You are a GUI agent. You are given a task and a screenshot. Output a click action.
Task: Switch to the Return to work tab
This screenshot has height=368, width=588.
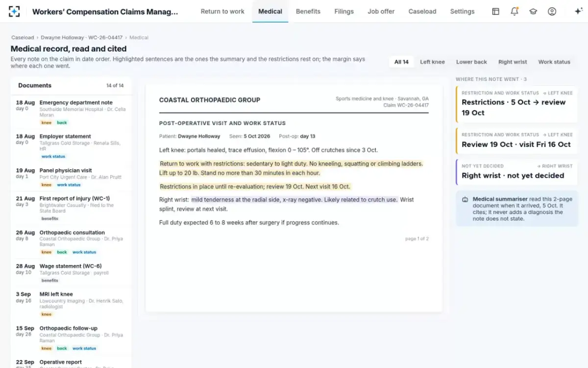tap(222, 11)
